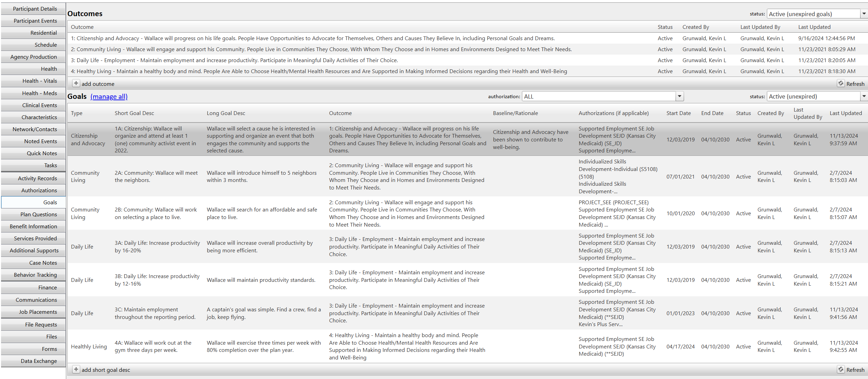
Task: Open Plan Questions sidebar item
Action: click(33, 215)
